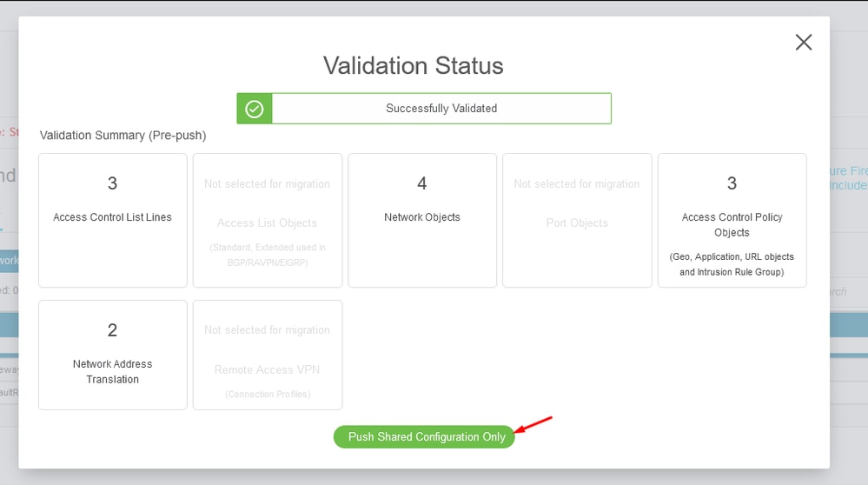The width and height of the screenshot is (868, 485).
Task: Click the number 2 on NAT card
Action: pyautogui.click(x=112, y=330)
